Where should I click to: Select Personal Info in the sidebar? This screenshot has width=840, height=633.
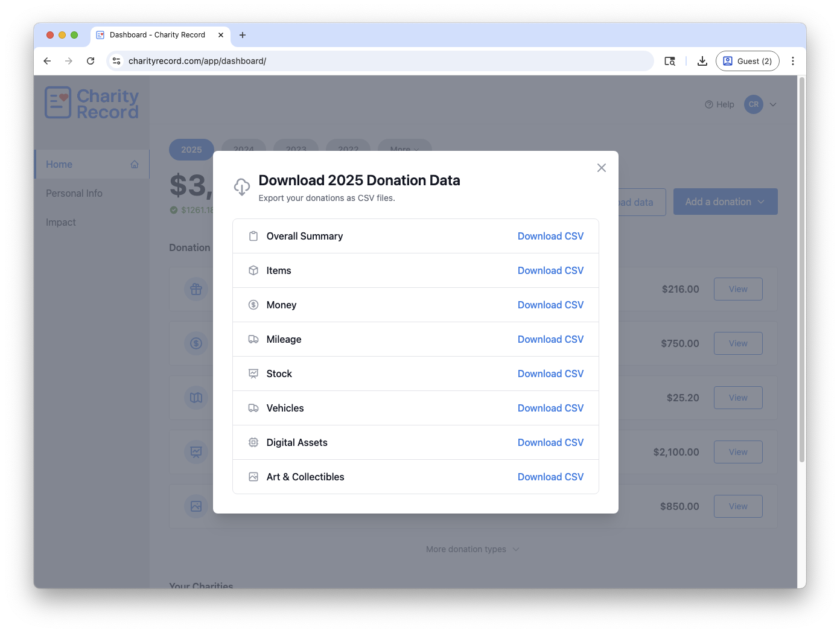(x=74, y=193)
